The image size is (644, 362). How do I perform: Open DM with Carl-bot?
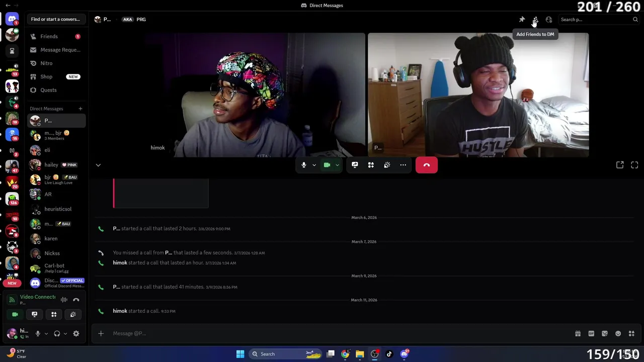56,268
